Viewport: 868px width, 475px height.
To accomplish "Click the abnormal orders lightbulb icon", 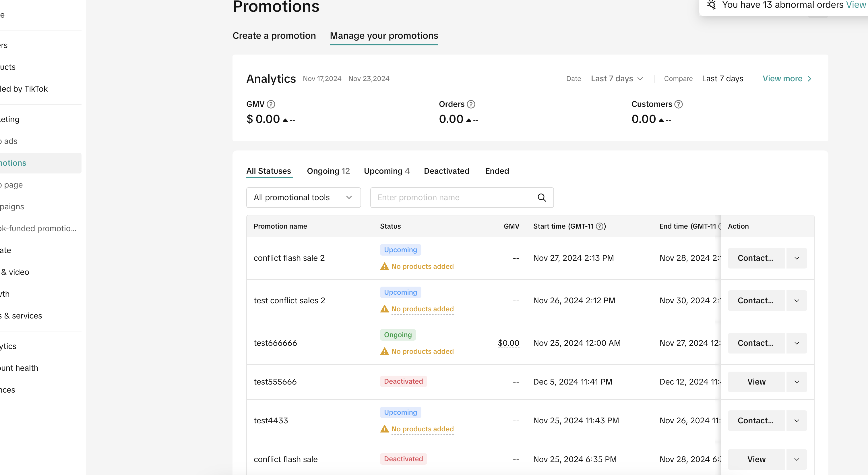I will tap(711, 5).
